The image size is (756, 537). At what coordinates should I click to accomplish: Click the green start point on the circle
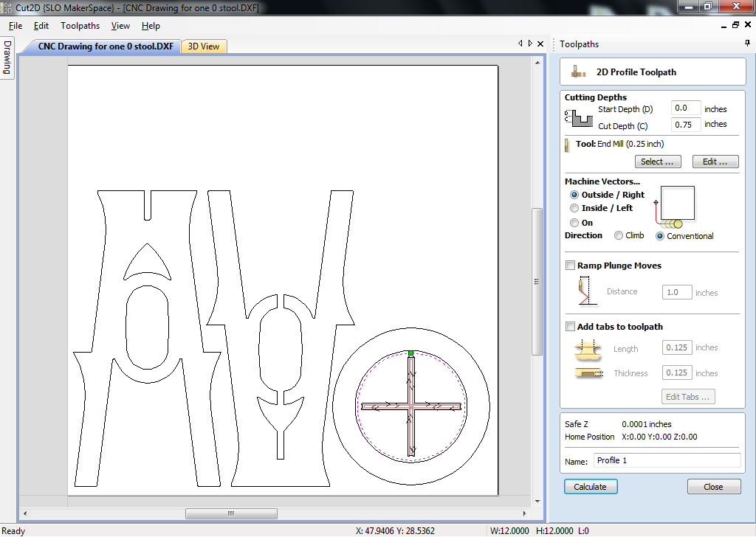410,353
